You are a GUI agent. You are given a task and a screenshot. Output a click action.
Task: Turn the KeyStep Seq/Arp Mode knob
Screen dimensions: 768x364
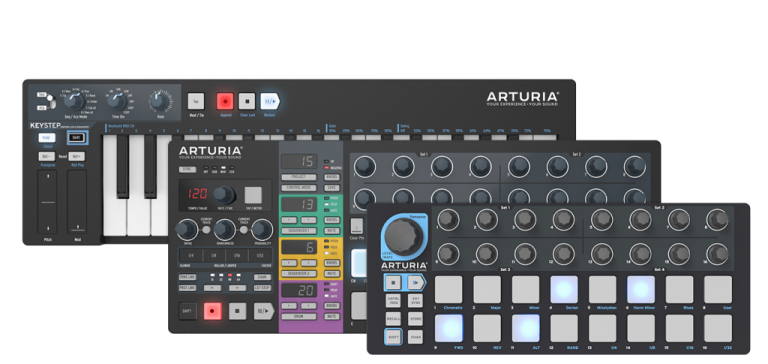(x=74, y=102)
